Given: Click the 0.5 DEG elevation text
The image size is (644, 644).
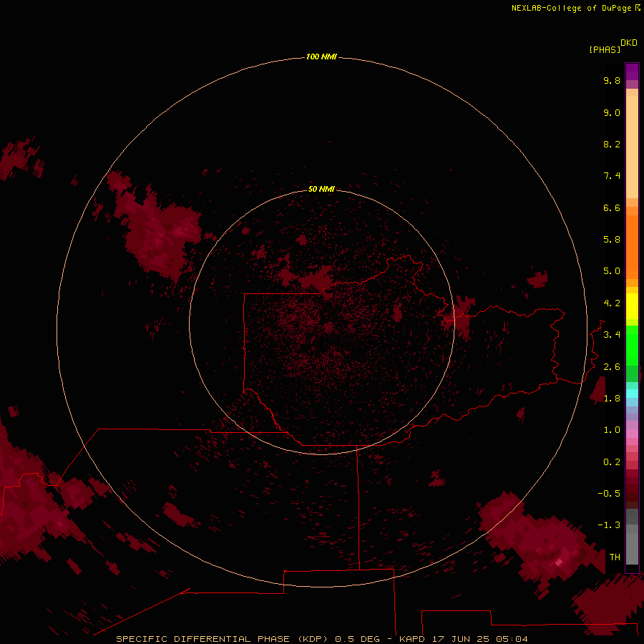Looking at the screenshot, I should point(357,639).
